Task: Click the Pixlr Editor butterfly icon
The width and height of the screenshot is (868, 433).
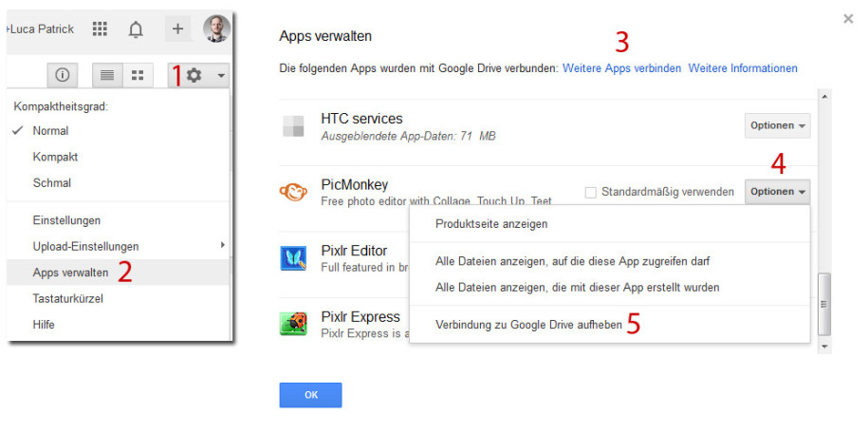Action: point(293,258)
